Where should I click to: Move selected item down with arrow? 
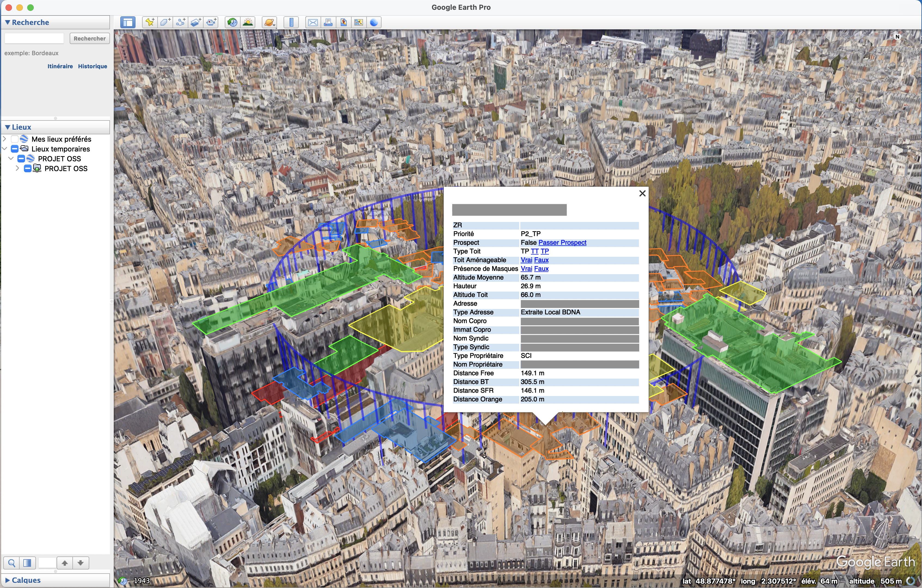[x=80, y=563]
